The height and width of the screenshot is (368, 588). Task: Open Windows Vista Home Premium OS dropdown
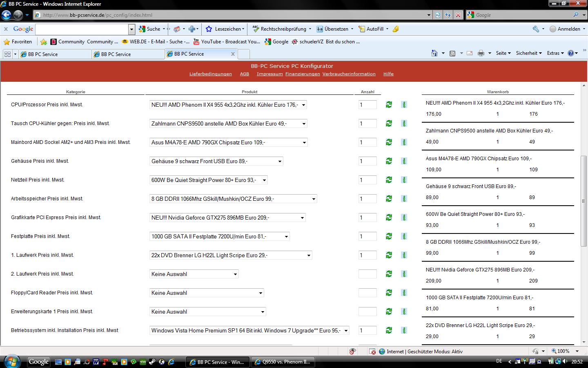click(249, 330)
